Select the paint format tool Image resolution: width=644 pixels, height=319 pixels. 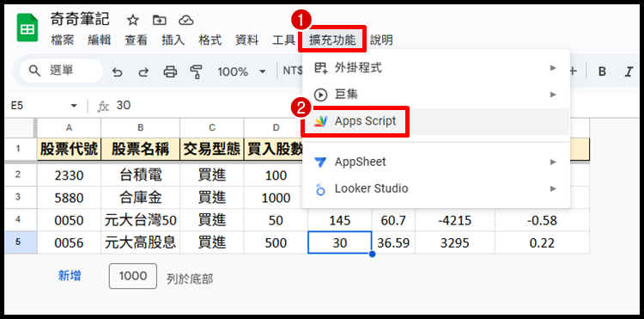coord(197,72)
